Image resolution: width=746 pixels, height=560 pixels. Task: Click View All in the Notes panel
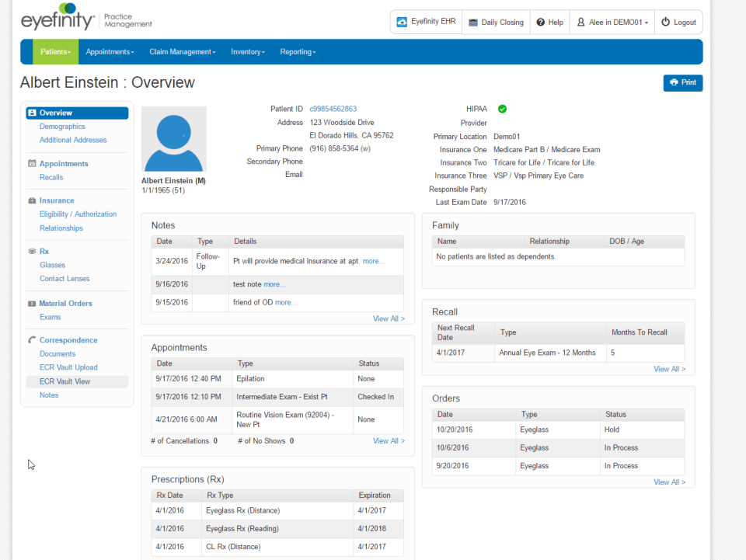coord(389,318)
